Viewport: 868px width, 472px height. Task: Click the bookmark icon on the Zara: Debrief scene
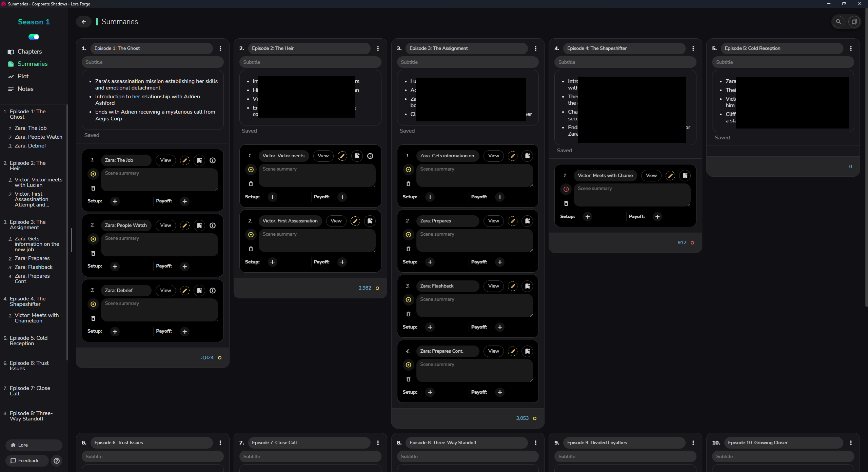click(199, 290)
